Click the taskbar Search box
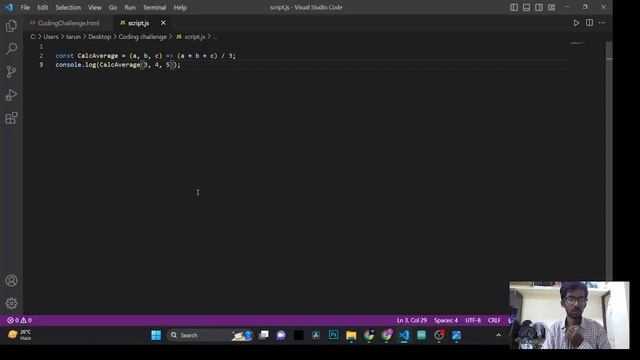640x360 pixels. tap(210, 335)
